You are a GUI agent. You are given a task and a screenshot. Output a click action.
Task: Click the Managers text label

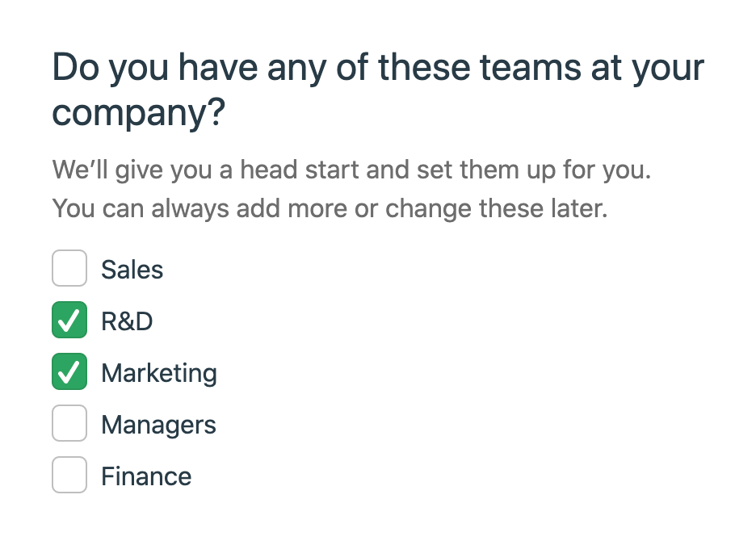[x=158, y=425]
